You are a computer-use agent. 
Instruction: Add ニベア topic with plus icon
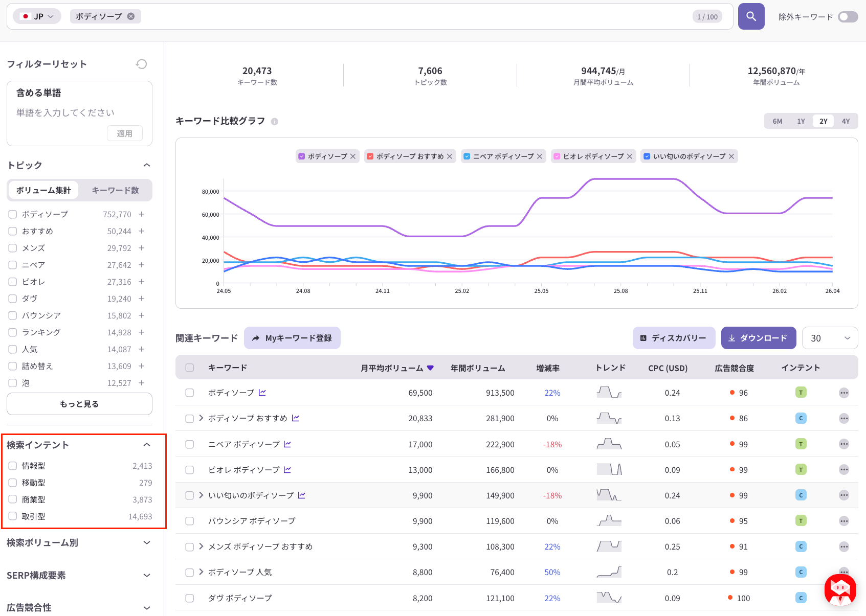142,265
